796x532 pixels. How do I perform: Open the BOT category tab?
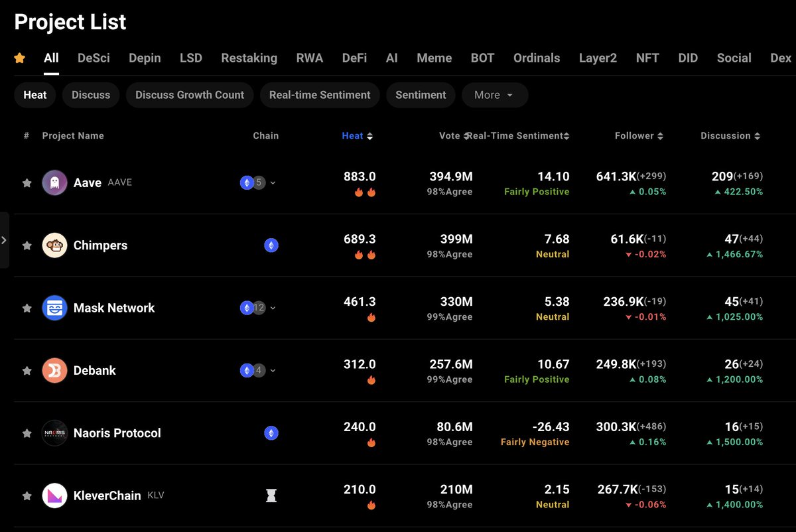(x=482, y=58)
